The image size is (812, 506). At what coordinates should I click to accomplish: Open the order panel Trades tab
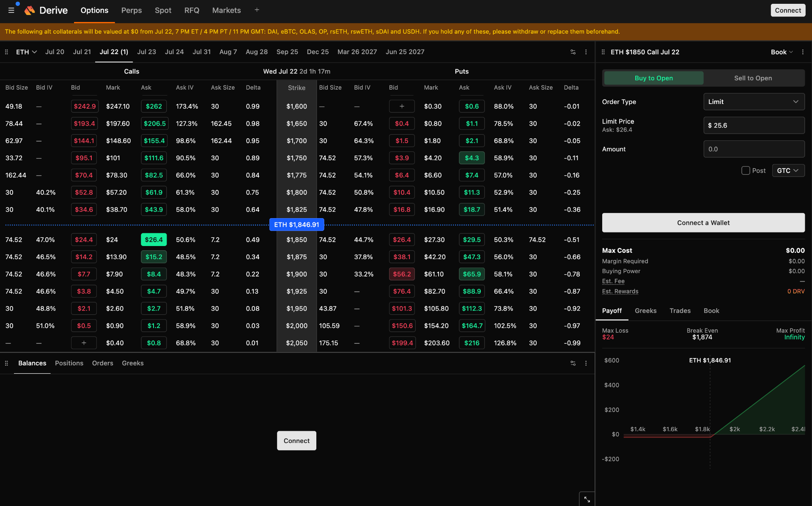tap(680, 311)
